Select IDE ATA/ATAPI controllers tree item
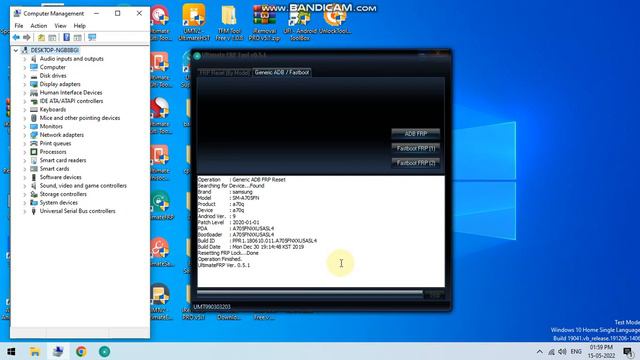 click(71, 101)
